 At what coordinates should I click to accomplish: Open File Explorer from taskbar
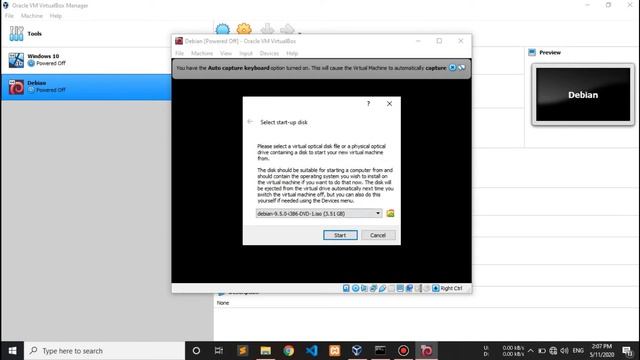(266, 351)
